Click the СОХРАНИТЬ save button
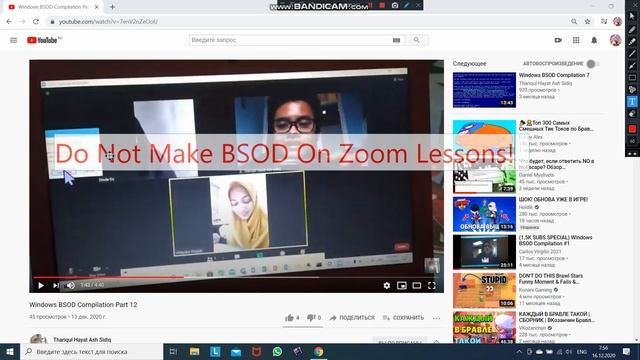 (x=403, y=318)
